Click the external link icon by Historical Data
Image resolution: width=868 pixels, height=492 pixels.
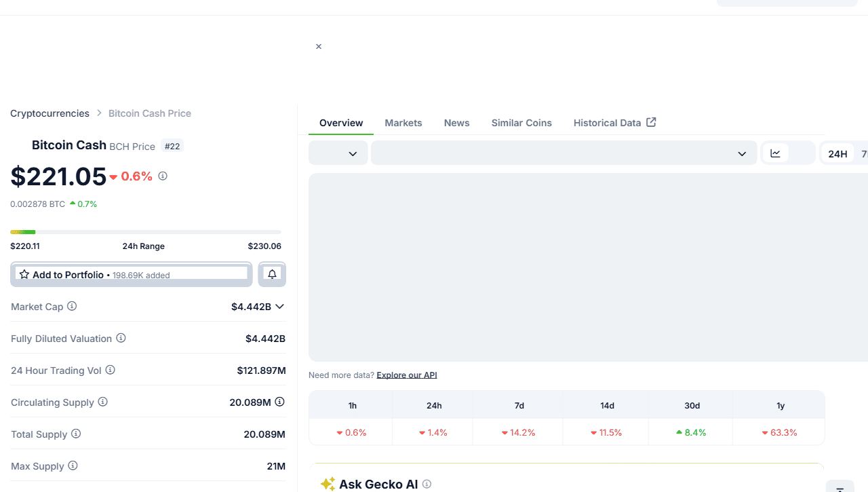[x=651, y=122]
